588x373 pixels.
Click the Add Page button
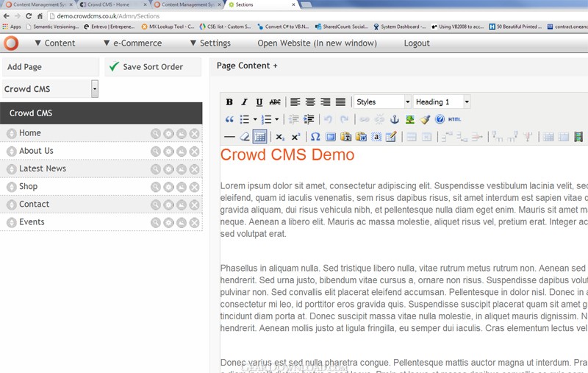[x=51, y=67]
